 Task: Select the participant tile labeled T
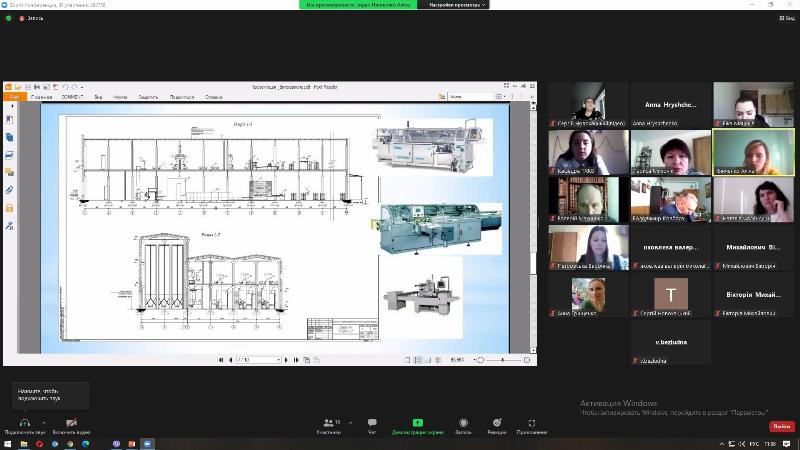click(x=670, y=293)
